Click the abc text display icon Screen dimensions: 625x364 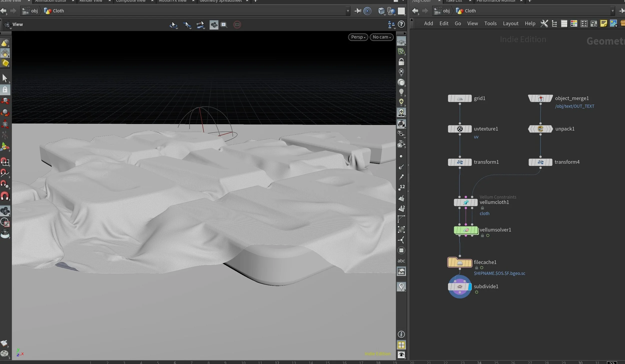[401, 261]
